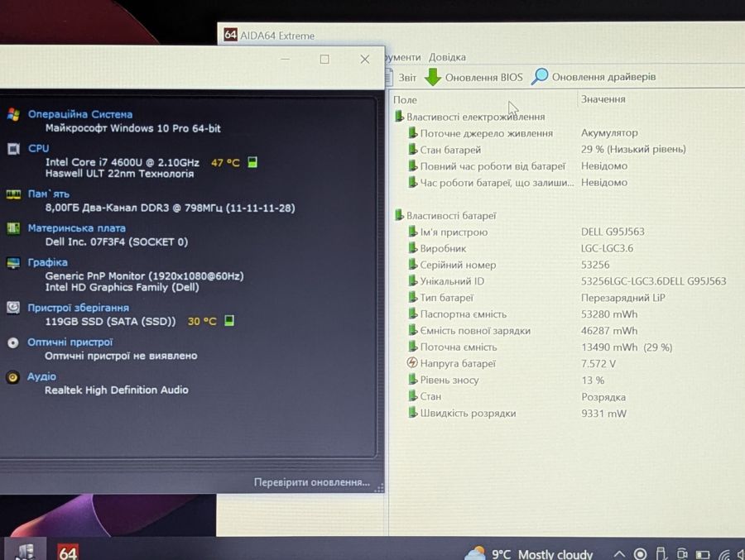Select the value 46287 mWh
Viewport: 745px width, 560px height.
click(x=609, y=331)
